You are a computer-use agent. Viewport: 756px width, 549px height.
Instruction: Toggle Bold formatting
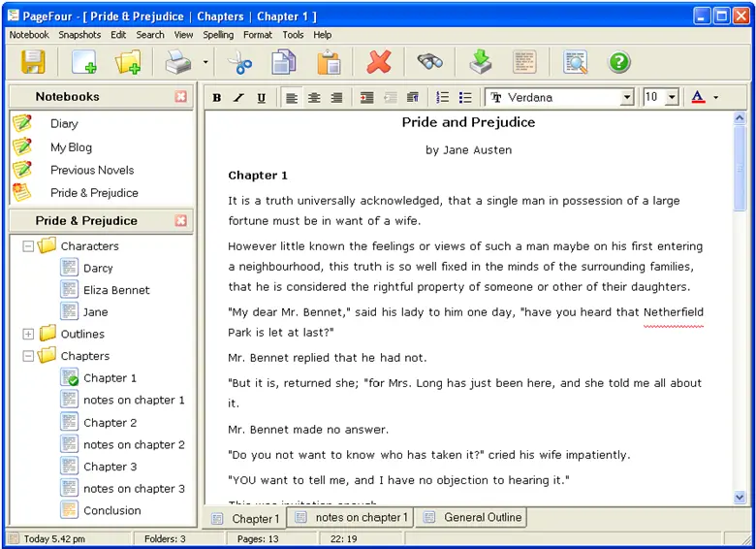point(217,98)
